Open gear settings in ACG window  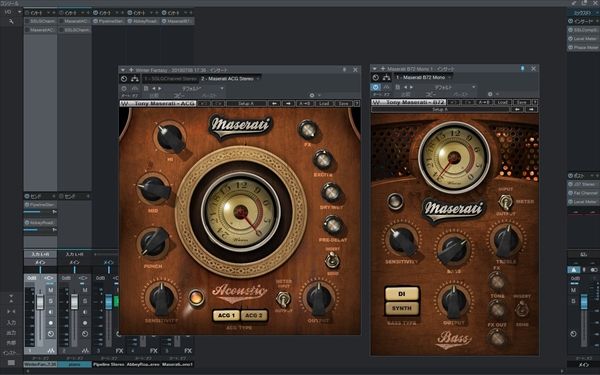(x=312, y=95)
